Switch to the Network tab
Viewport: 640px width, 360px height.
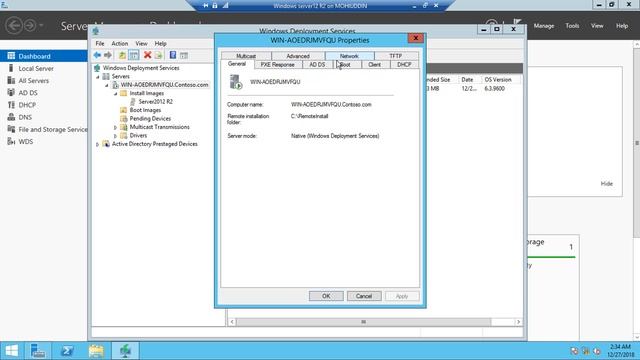click(349, 56)
